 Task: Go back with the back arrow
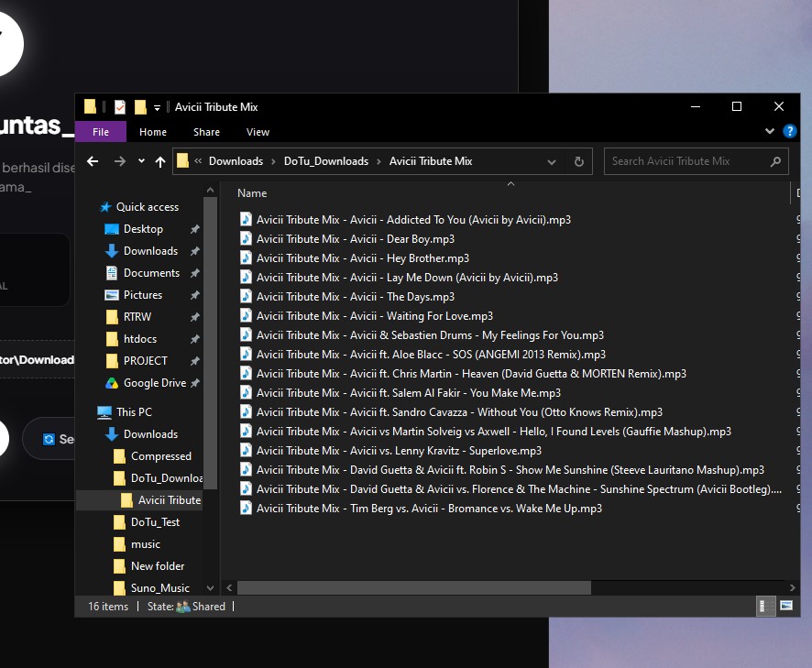coord(93,161)
